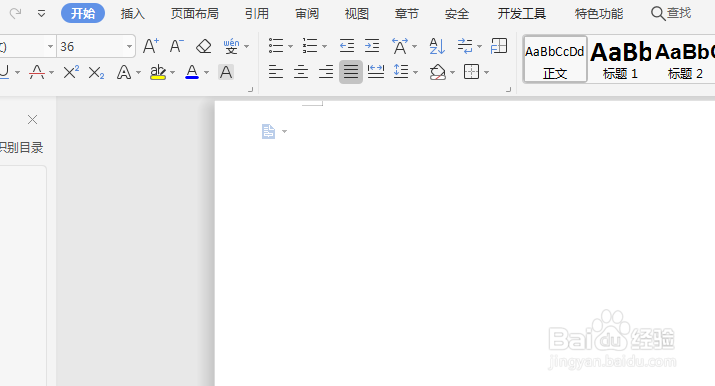
Task: Decrease font size with A- icon
Action: pyautogui.click(x=176, y=46)
